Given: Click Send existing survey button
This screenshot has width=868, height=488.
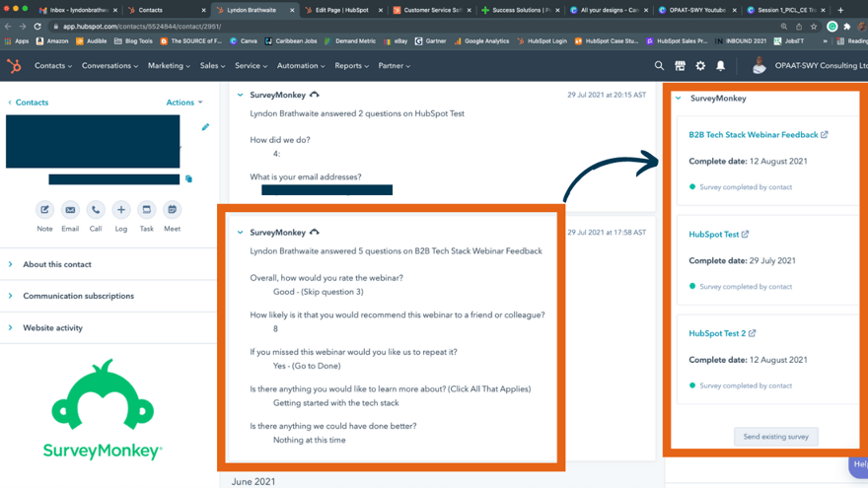Looking at the screenshot, I should tap(775, 437).
